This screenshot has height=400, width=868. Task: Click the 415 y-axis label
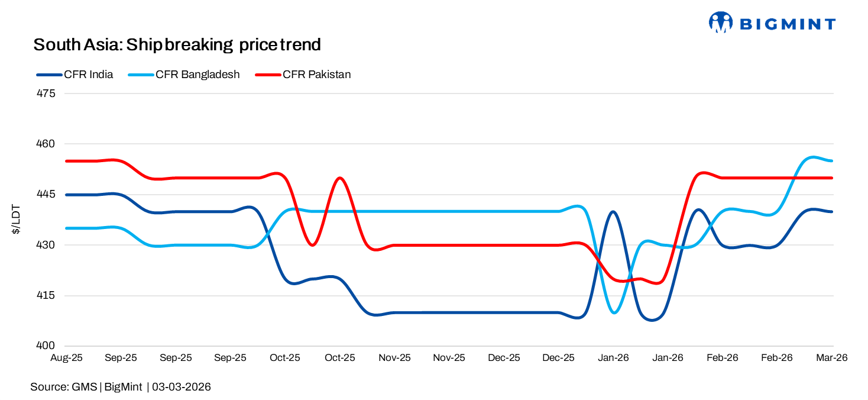coord(46,295)
